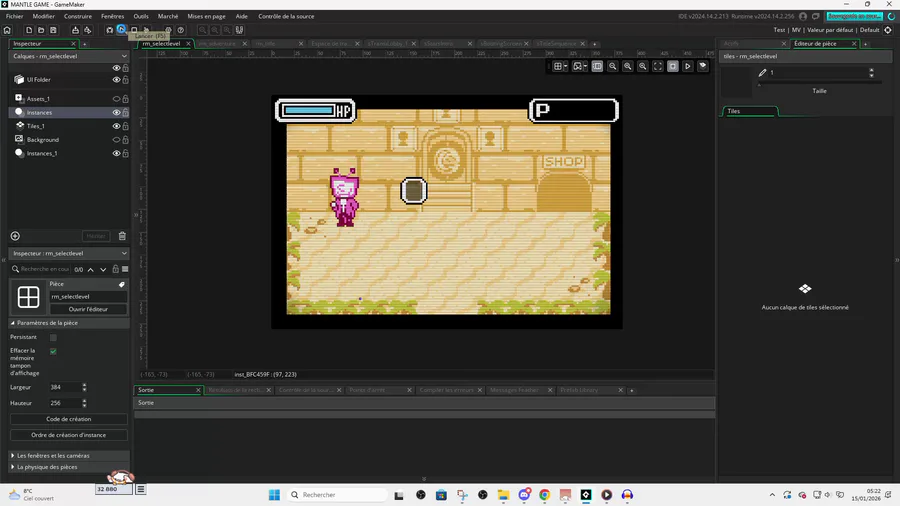This screenshot has height=506, width=900.
Task: Open the Start Page home icon
Action: [x=7, y=30]
